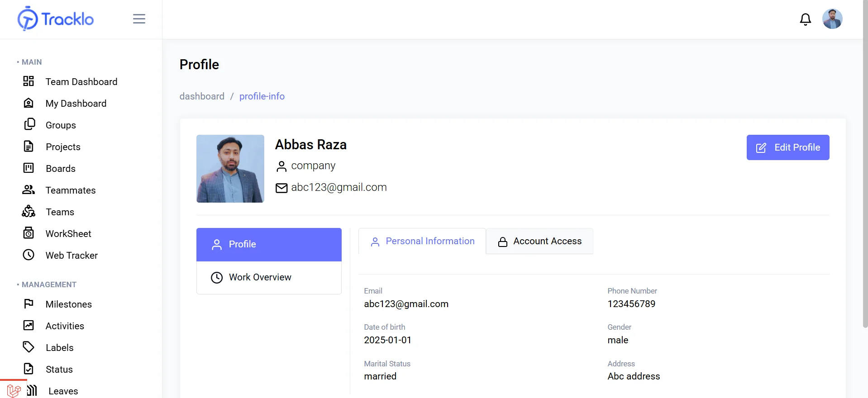The image size is (868, 398).
Task: Switch to the Account Access tab
Action: (x=539, y=242)
